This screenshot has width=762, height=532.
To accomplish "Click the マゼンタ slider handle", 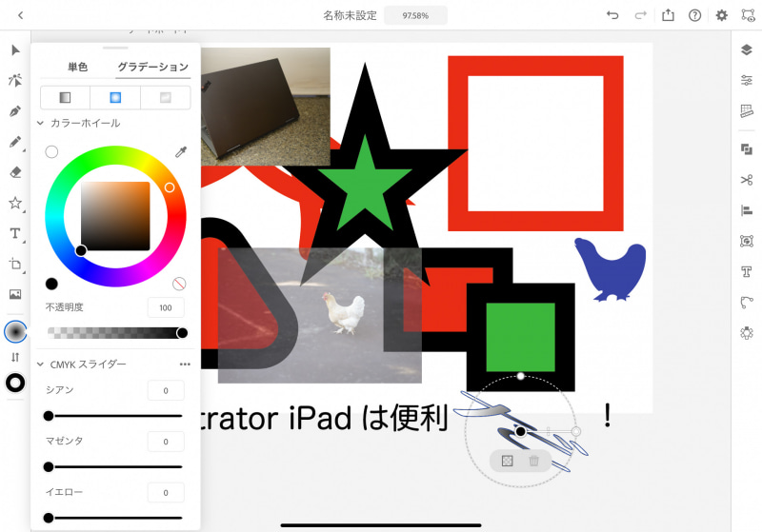I will tap(49, 467).
